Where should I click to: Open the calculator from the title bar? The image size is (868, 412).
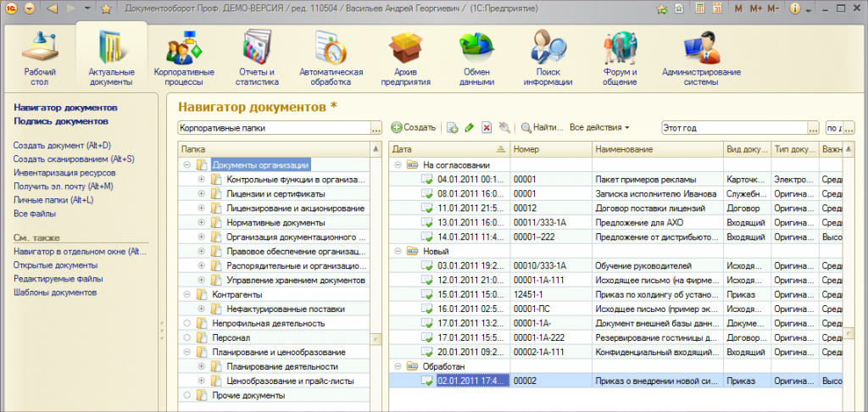point(699,8)
